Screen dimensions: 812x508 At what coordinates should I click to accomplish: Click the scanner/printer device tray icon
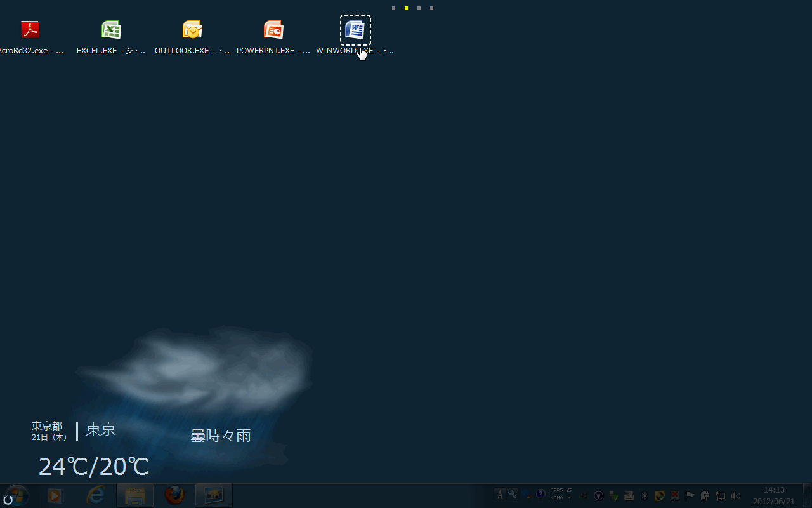coord(629,495)
